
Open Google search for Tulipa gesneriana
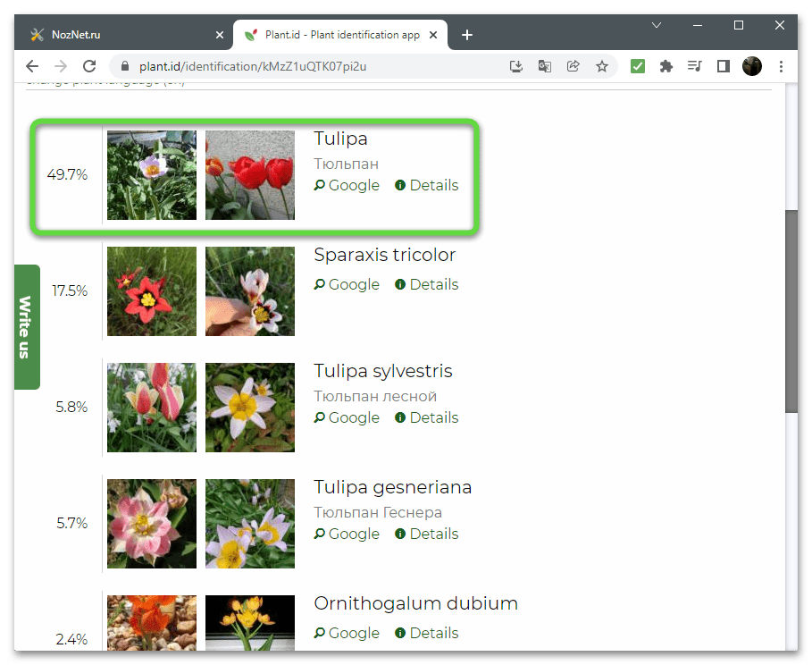[x=347, y=534]
